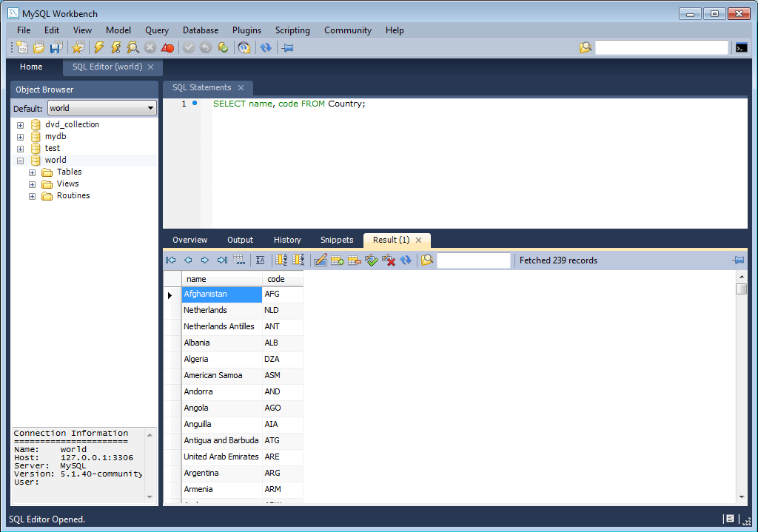The height and width of the screenshot is (532, 758).
Task: Close the Result (1) tab
Action: pyautogui.click(x=420, y=240)
